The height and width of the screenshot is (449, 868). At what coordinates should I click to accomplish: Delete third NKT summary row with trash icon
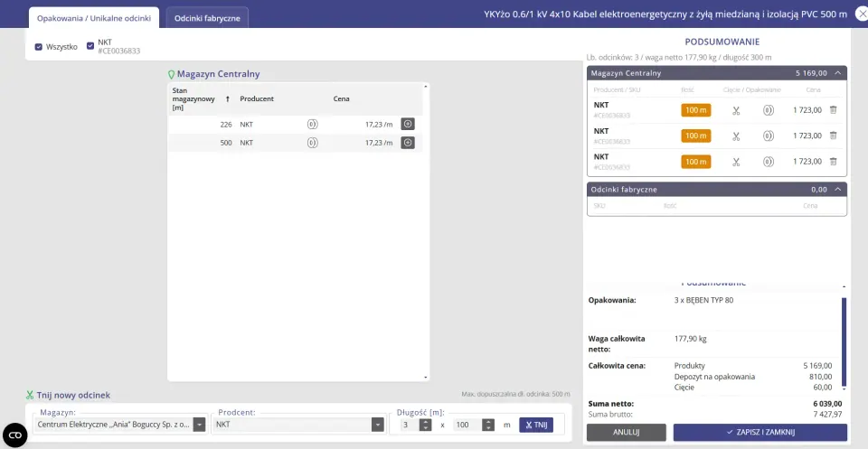833,162
